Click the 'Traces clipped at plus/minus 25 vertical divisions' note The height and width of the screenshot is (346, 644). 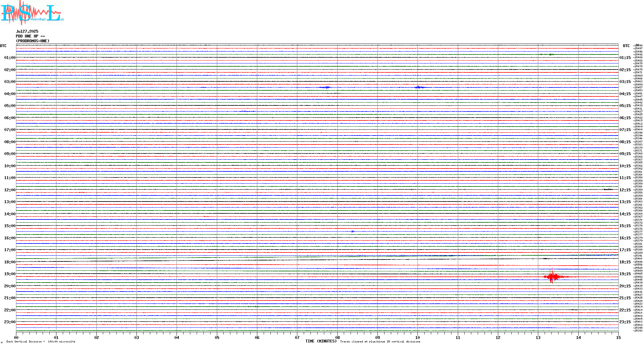[x=380, y=342]
